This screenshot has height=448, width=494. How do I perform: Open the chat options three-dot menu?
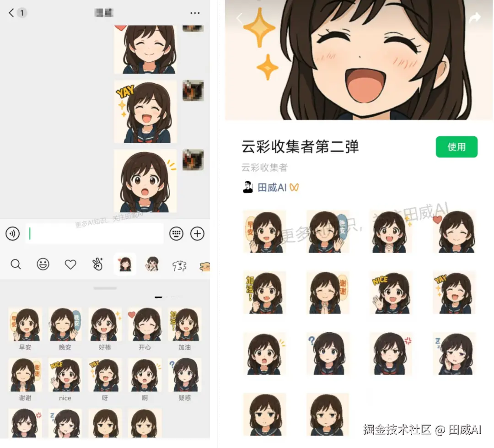(x=195, y=13)
